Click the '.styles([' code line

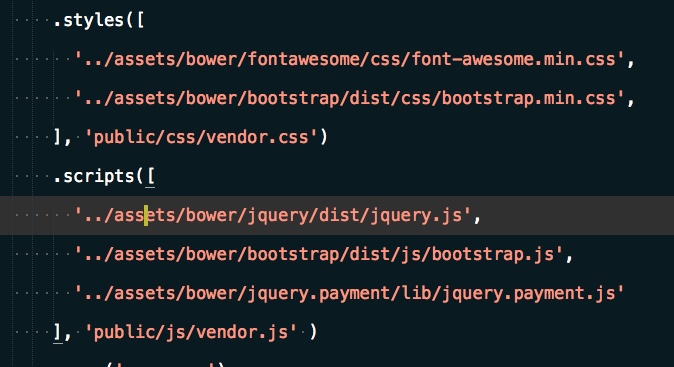[99, 20]
